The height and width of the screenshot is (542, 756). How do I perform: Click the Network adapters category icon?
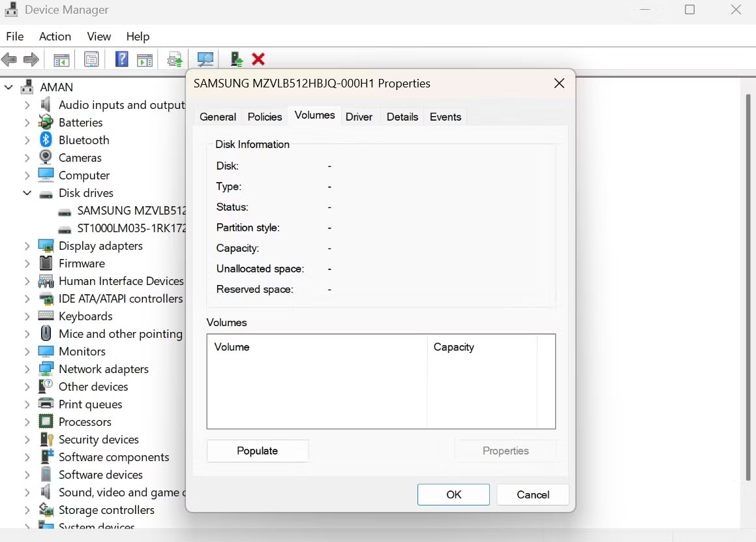click(x=46, y=369)
